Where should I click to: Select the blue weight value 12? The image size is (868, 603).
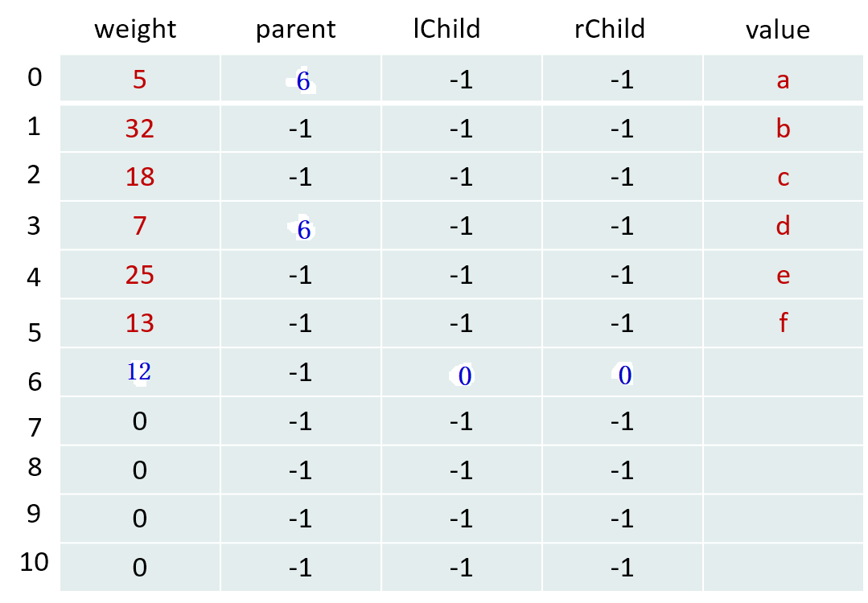tap(139, 371)
